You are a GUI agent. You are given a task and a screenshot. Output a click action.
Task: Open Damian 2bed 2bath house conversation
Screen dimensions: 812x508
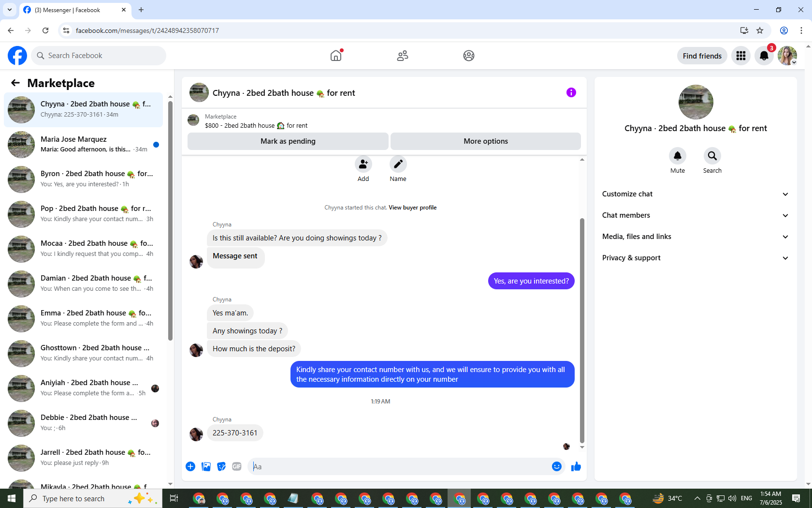tap(84, 284)
